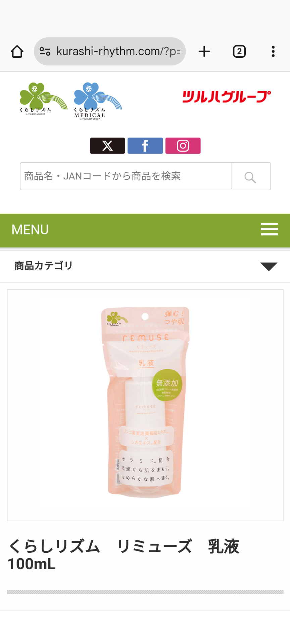Visit the Instagram page

pyautogui.click(x=183, y=146)
